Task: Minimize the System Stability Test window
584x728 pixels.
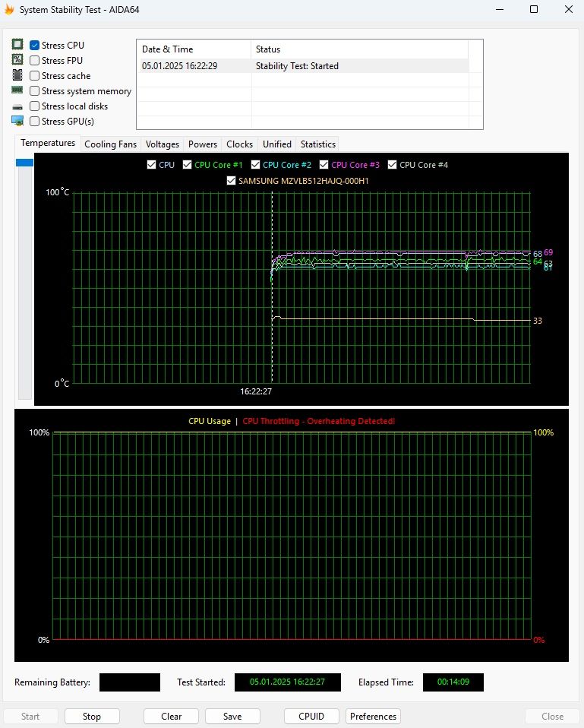Action: (500, 9)
